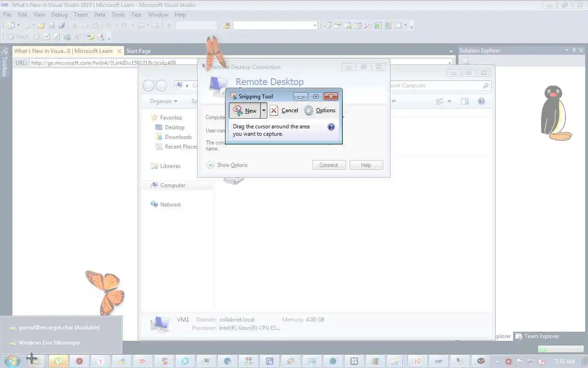Image resolution: width=588 pixels, height=368 pixels.
Task: Click Connect in Remote Desktop Connection
Action: (x=328, y=165)
